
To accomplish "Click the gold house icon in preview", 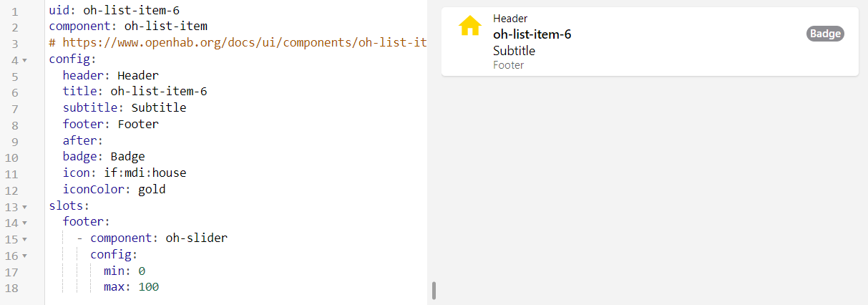I will 470,26.
